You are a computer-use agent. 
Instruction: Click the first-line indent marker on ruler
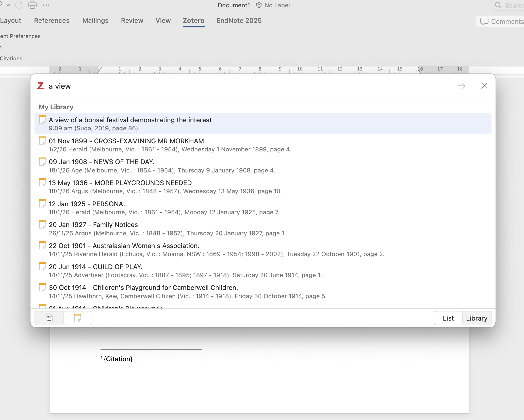pyautogui.click(x=100, y=68)
